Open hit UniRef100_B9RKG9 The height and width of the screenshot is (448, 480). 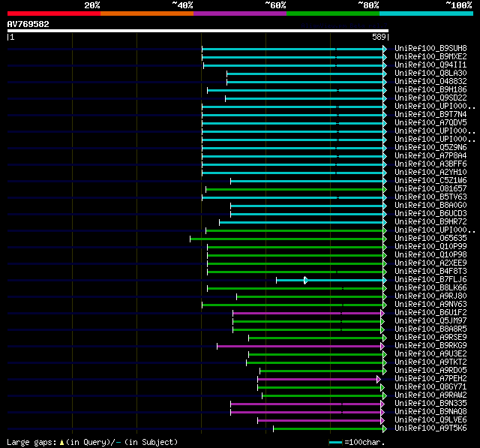[x=430, y=346]
